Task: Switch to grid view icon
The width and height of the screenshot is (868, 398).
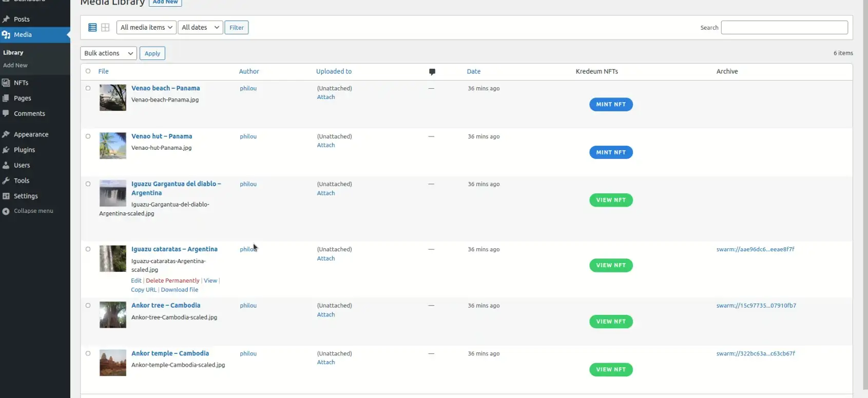Action: click(105, 28)
